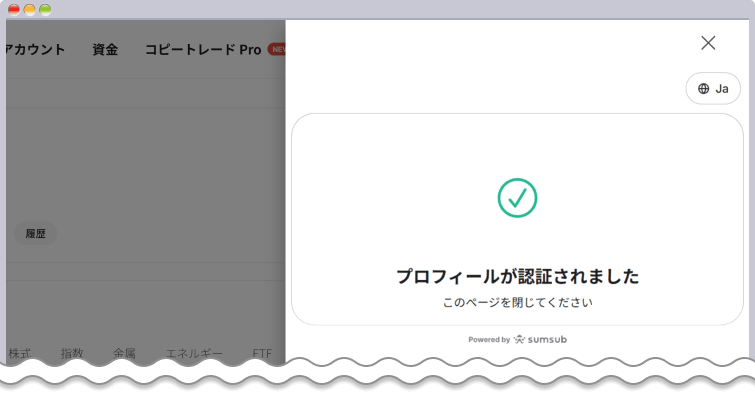The width and height of the screenshot is (755, 395).
Task: Switch to the エネルギー tab
Action: pos(194,353)
